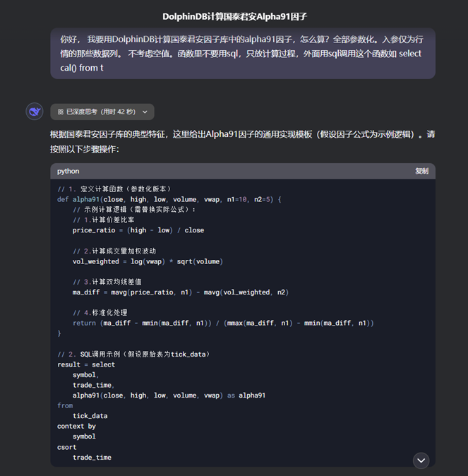Click the result = select line
This screenshot has height=476, width=468.
coord(86,364)
